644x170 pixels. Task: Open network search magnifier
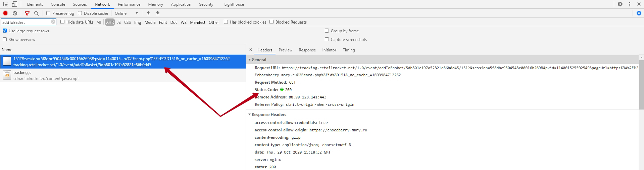tap(36, 13)
